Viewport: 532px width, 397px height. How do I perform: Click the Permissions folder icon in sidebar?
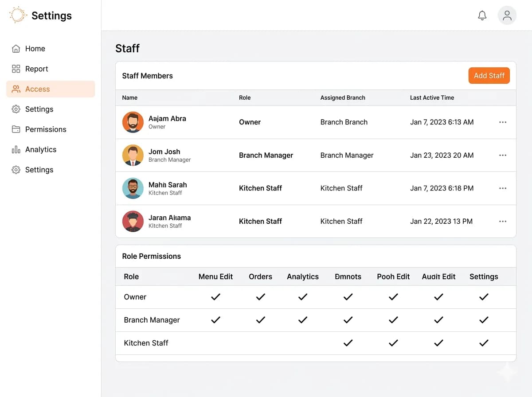(16, 129)
